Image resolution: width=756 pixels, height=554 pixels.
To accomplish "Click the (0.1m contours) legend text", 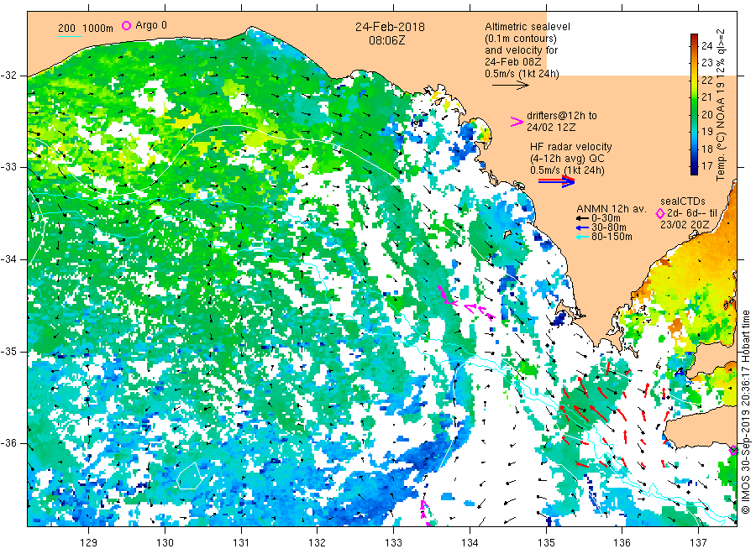I will pos(521,39).
